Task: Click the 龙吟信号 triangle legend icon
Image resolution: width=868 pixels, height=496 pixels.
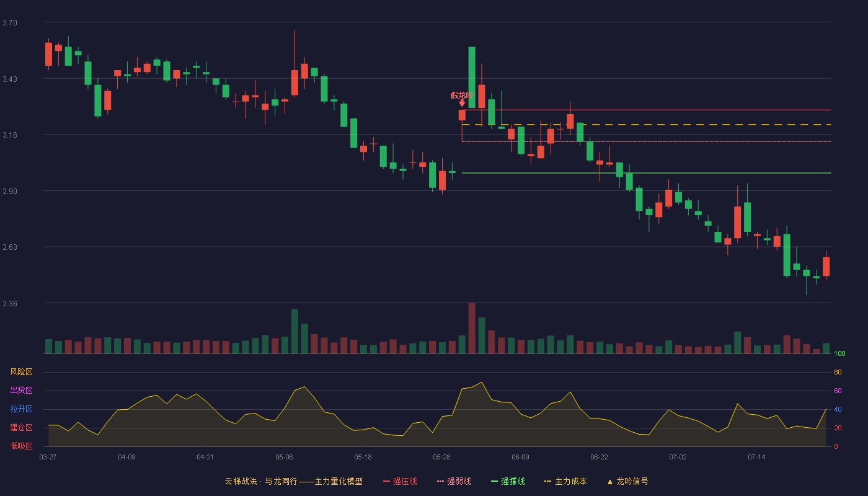Action: tap(609, 482)
